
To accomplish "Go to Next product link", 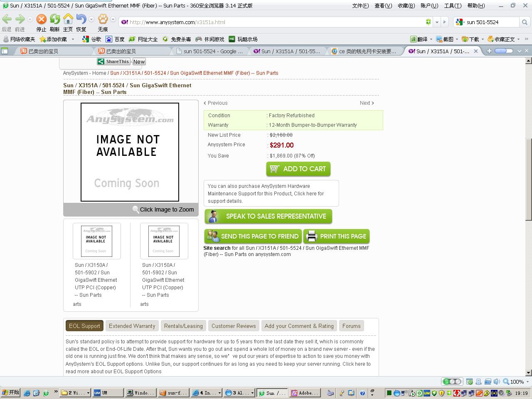I will click(x=367, y=103).
